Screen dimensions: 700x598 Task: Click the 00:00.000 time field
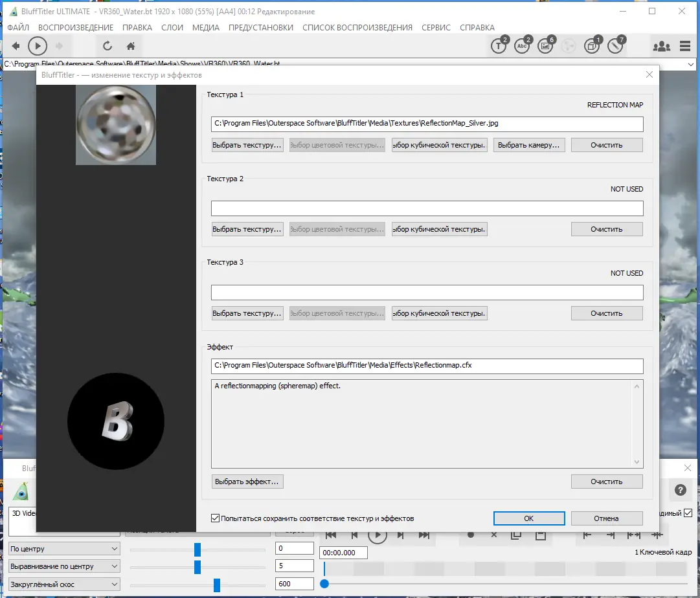tap(343, 553)
